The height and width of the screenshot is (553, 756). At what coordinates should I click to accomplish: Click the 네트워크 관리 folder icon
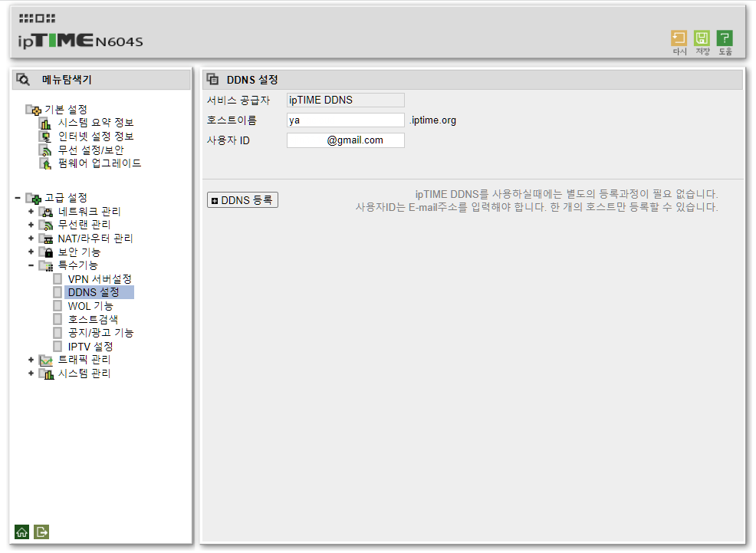coord(46,212)
